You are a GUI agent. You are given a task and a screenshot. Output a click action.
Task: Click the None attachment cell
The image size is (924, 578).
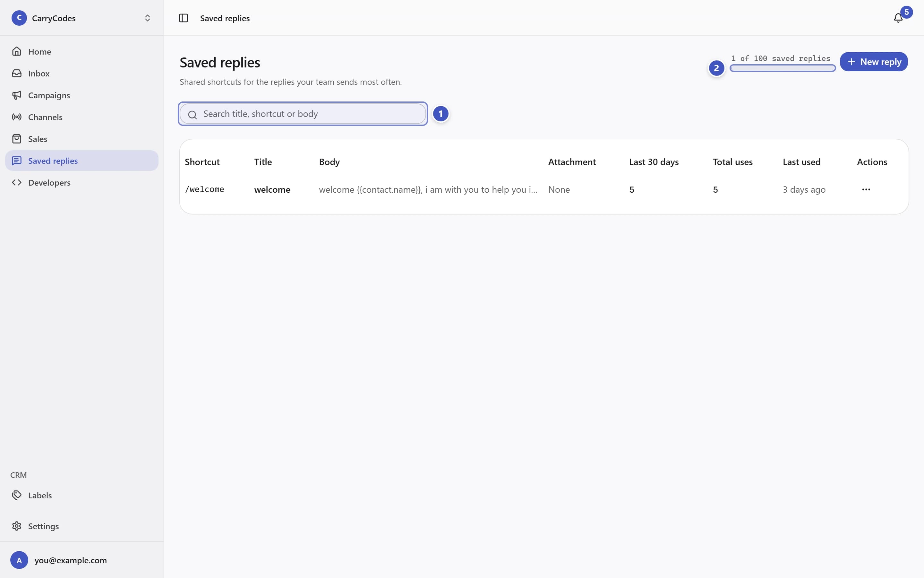(559, 189)
